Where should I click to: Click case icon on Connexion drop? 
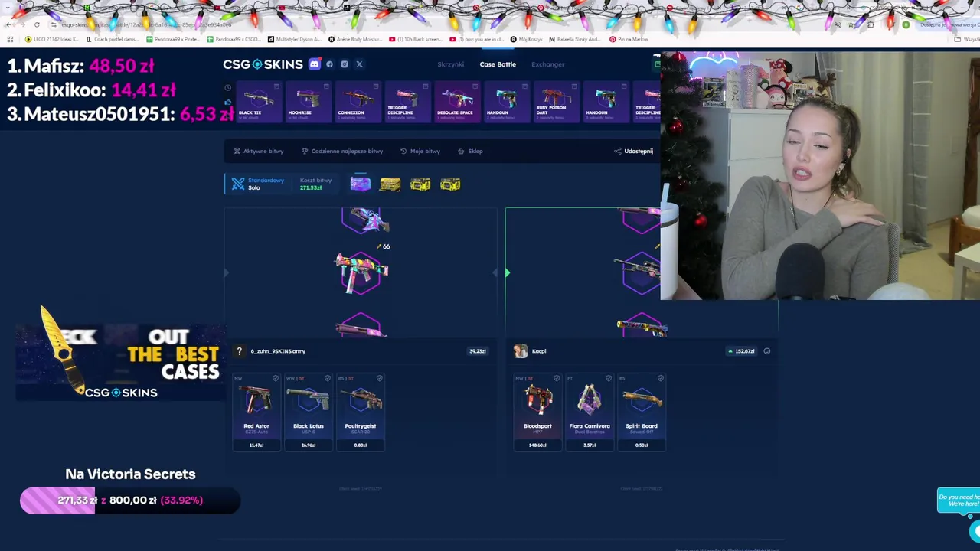(376, 86)
